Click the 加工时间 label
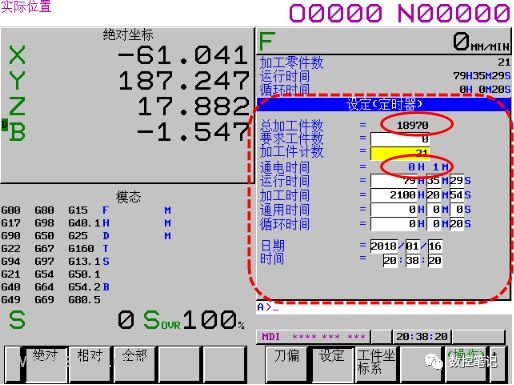Image resolution: width=514 pixels, height=385 pixels. click(285, 196)
